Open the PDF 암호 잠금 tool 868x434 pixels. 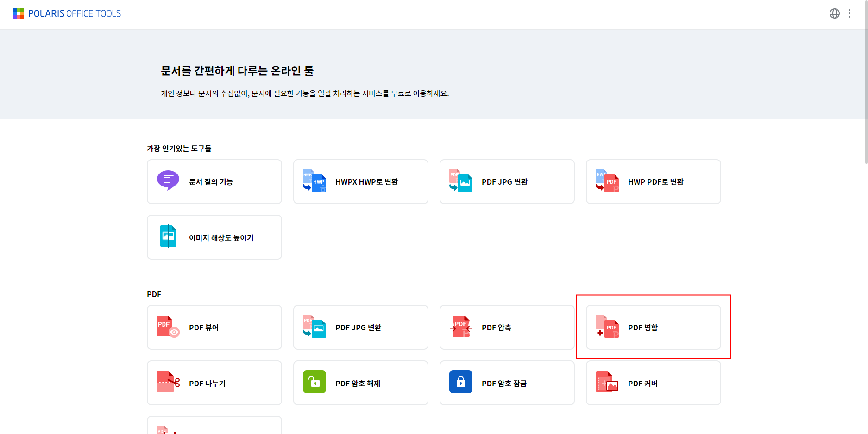507,383
